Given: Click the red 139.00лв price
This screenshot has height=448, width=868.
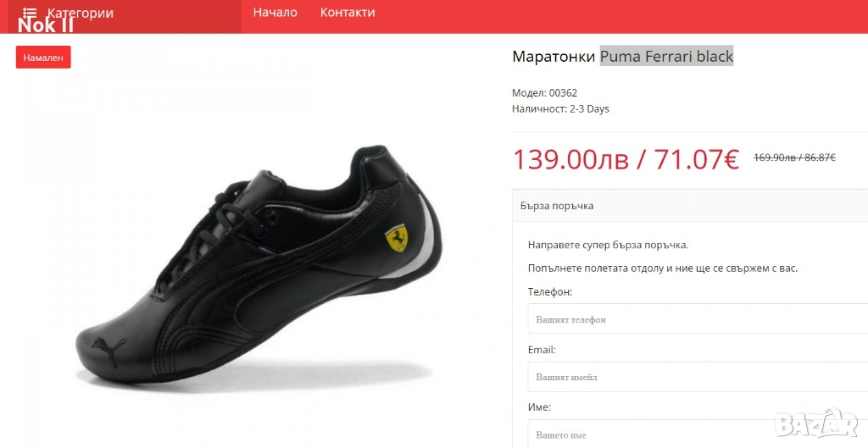Looking at the screenshot, I should tap(570, 159).
